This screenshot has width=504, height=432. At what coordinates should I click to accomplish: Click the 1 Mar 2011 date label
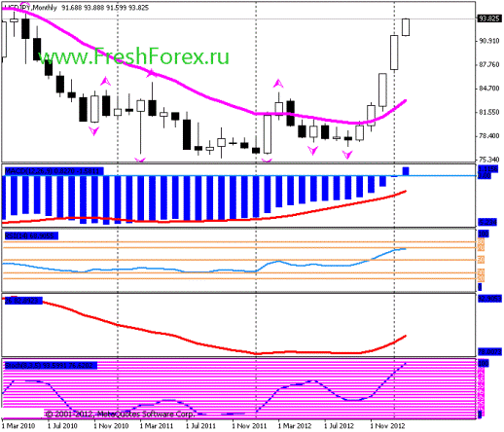157,425
